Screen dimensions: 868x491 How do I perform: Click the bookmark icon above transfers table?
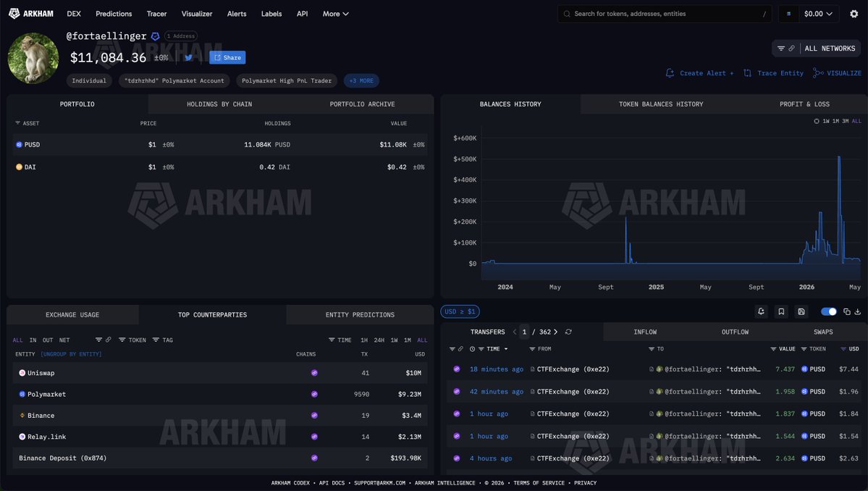781,311
